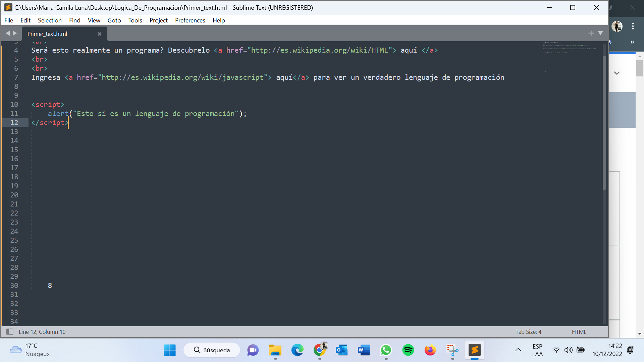Click the wikipedia HTML URL string
Viewport: 644px width, 362px height.
click(x=320, y=50)
